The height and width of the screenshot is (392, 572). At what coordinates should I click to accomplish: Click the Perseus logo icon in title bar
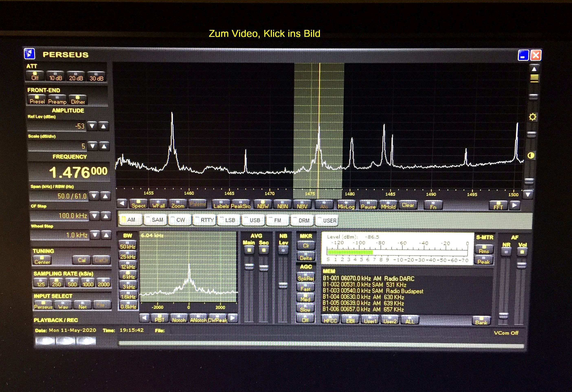[30, 54]
